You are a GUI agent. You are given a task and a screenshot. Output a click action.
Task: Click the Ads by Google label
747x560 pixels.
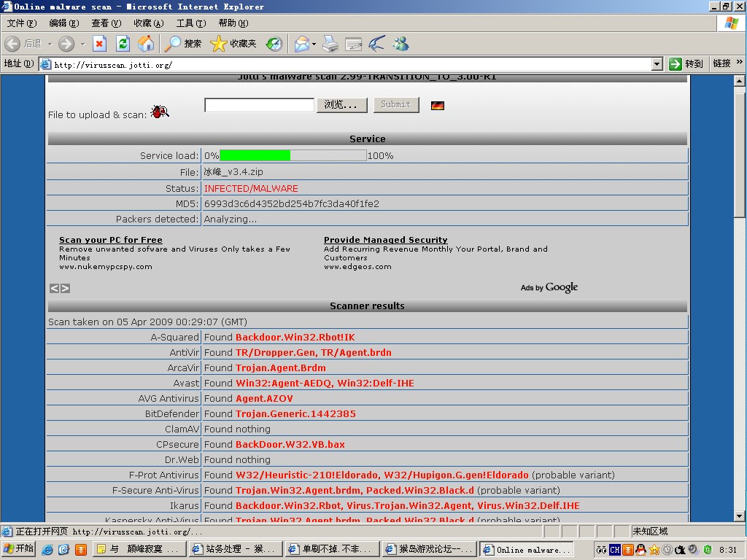click(x=549, y=287)
